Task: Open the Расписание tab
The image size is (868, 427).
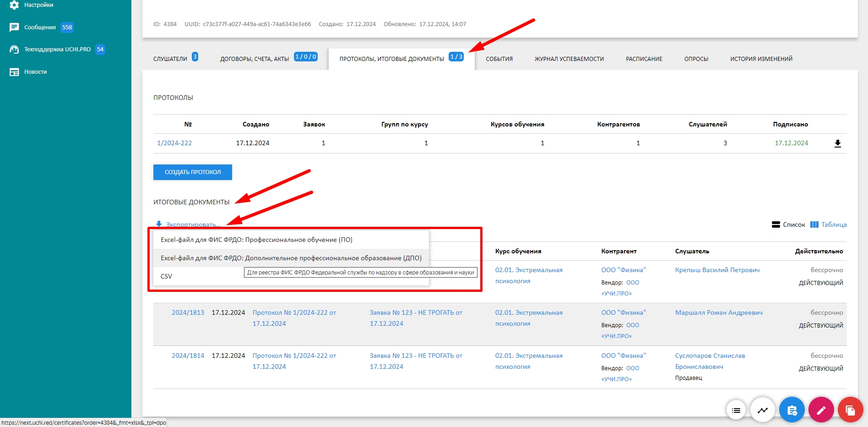Action: (x=644, y=59)
